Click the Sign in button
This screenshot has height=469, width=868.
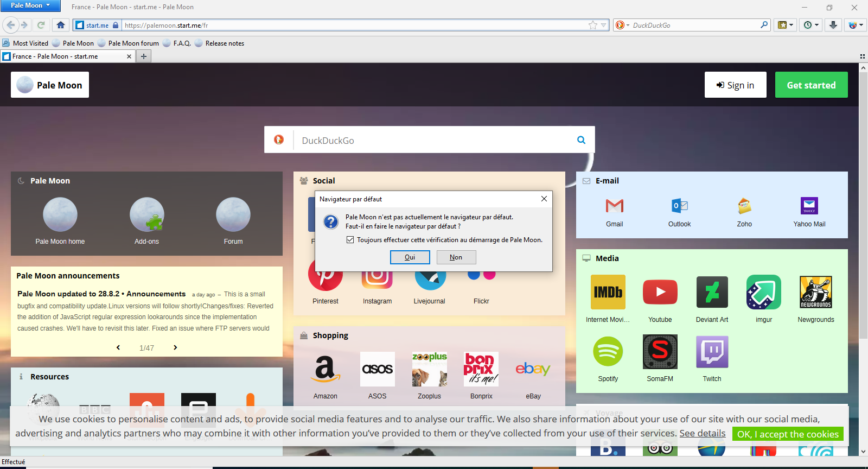[735, 85]
